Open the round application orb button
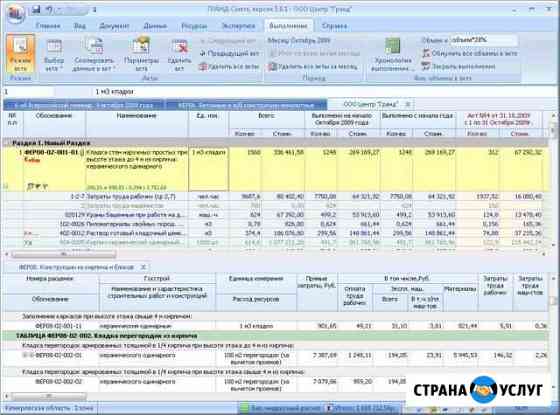The height and width of the screenshot is (415, 560). pyautogui.click(x=15, y=14)
